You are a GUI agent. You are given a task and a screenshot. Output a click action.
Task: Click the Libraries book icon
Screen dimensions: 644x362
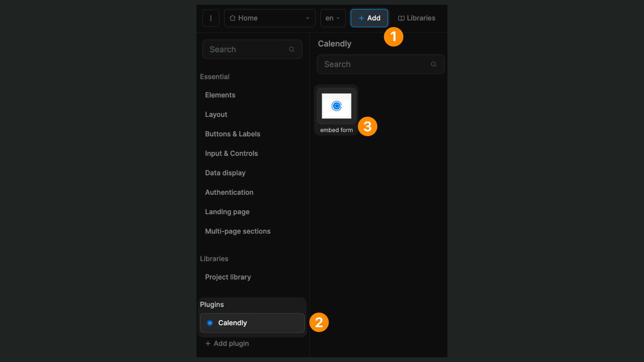401,18
